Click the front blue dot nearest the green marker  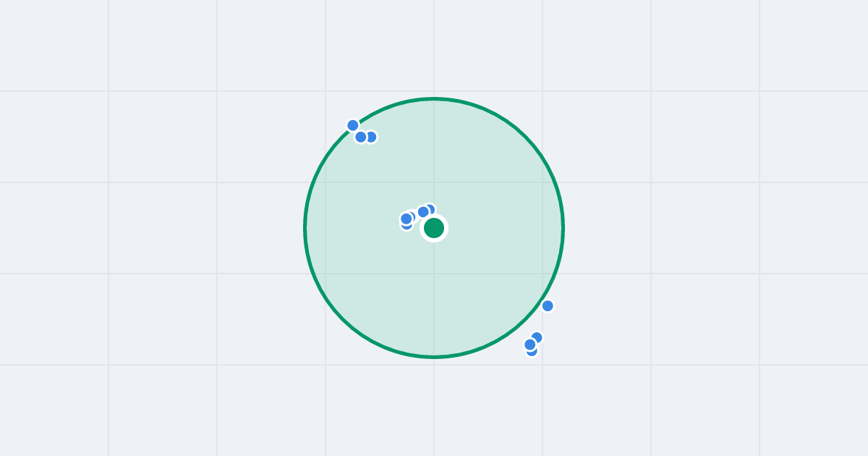click(x=423, y=212)
